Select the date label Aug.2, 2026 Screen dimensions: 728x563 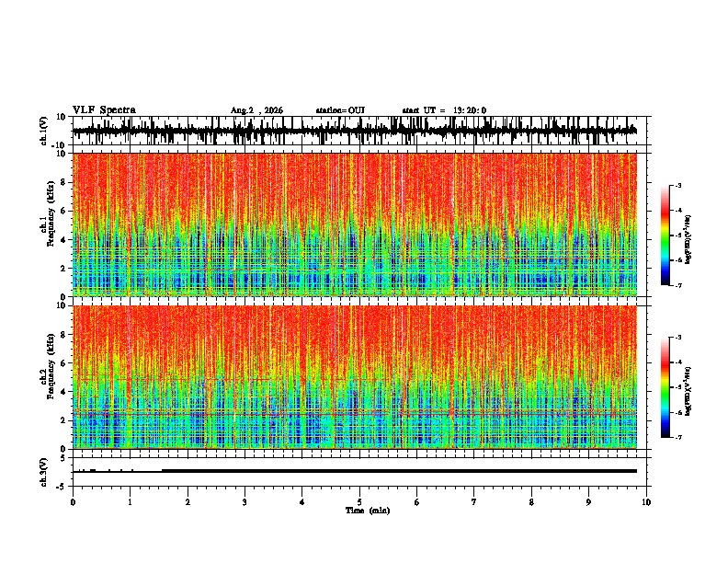(256, 110)
